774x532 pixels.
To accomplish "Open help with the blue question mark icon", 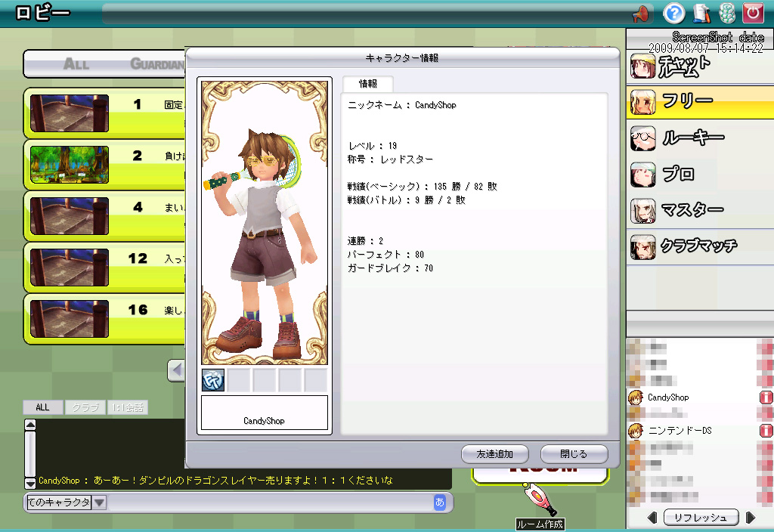I will pyautogui.click(x=673, y=13).
